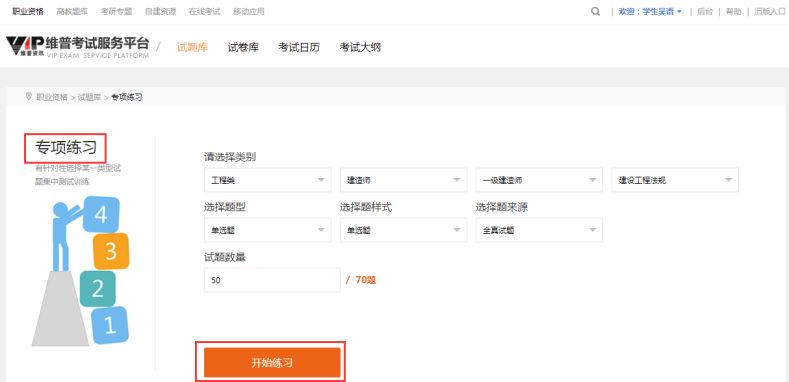
Task: Click 试题库 in the breadcrumb
Action: tap(89, 97)
